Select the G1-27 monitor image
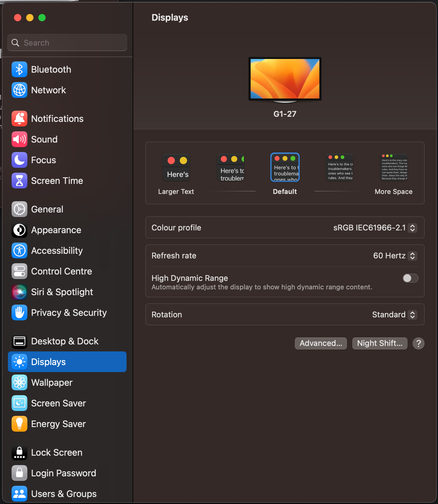438x504 pixels. [x=285, y=80]
